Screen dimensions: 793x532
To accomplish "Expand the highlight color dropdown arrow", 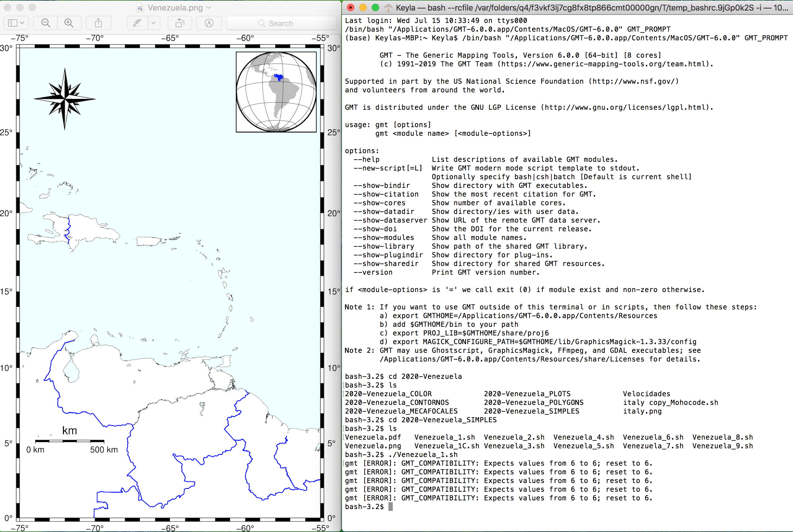I will 154,23.
